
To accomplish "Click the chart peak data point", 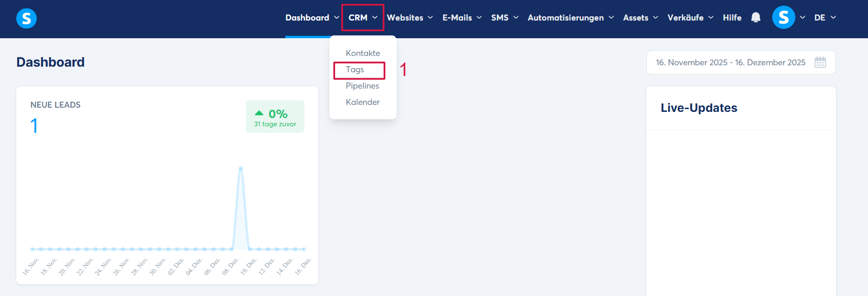I will point(241,168).
